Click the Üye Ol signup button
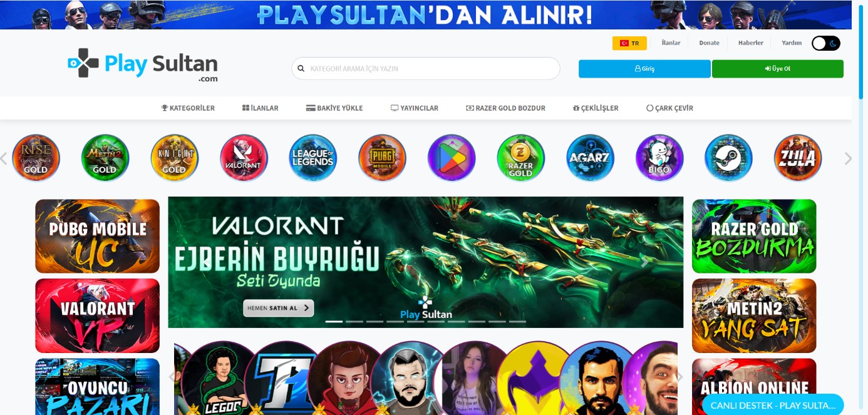 [777, 69]
